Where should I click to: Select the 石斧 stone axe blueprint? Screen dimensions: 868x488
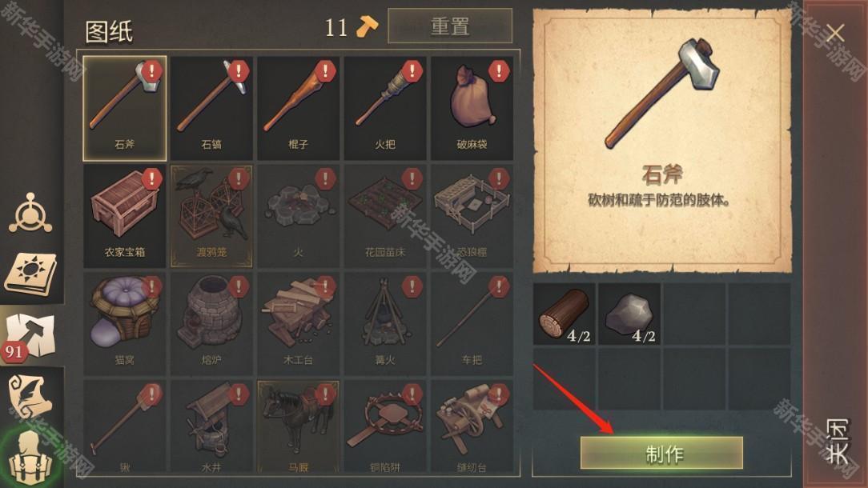click(x=125, y=109)
